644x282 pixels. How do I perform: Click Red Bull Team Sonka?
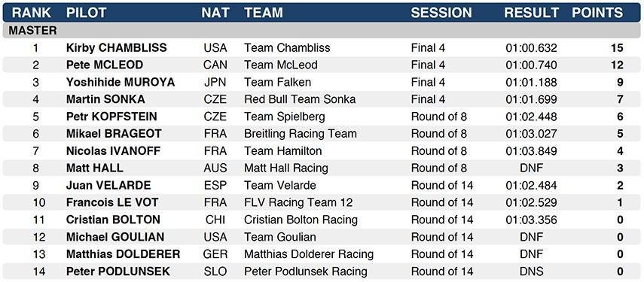click(300, 99)
